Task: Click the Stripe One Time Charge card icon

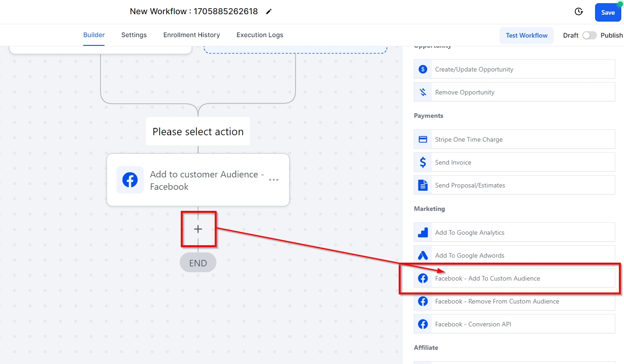Action: [x=423, y=139]
